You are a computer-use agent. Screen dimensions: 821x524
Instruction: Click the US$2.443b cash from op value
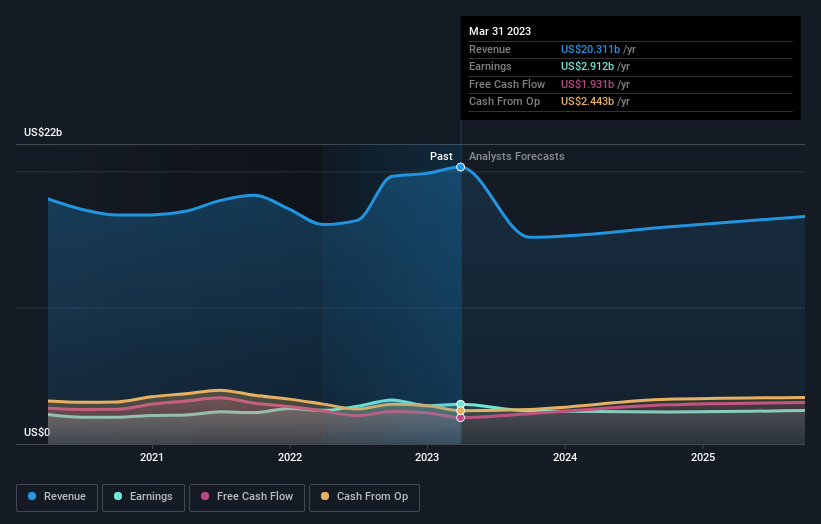pyautogui.click(x=587, y=102)
